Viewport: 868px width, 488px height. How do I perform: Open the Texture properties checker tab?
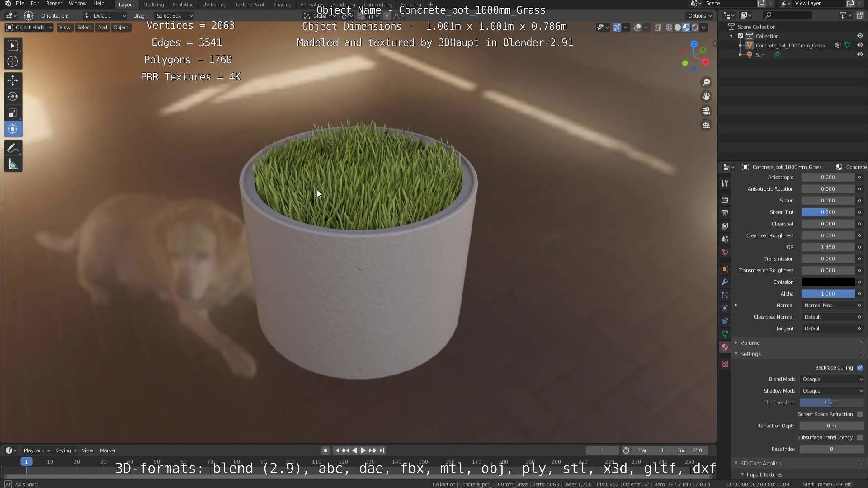pos(725,364)
